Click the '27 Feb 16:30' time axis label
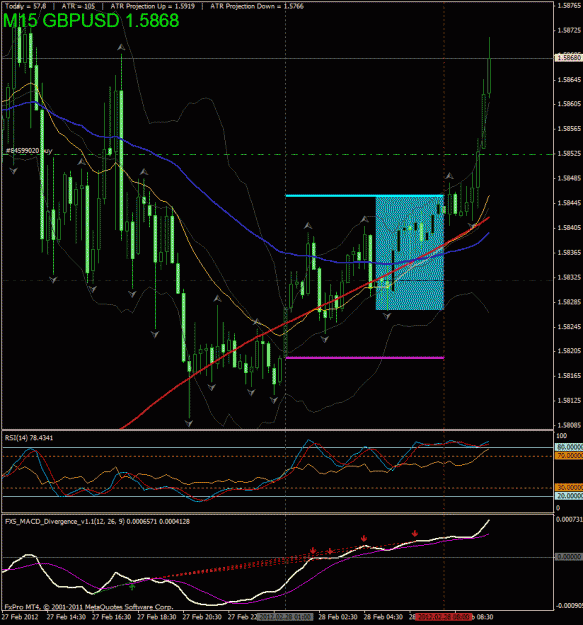This screenshot has height=625, width=583. point(112,617)
